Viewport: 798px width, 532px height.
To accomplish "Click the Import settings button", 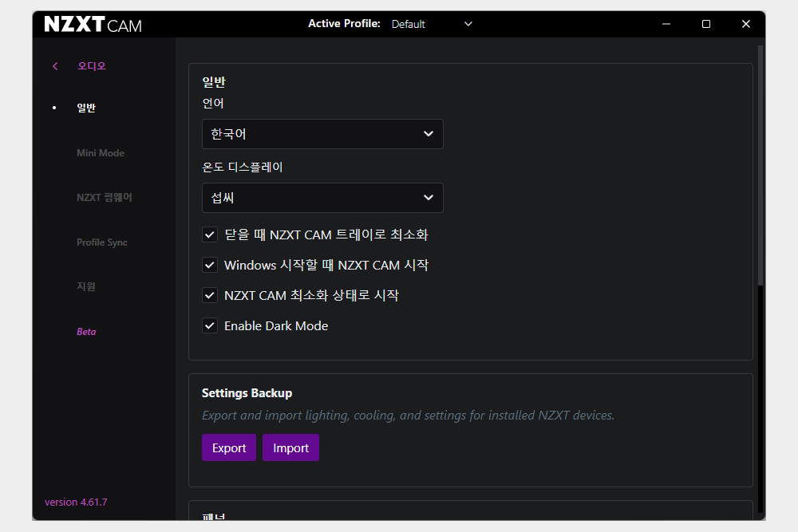I will click(x=290, y=447).
